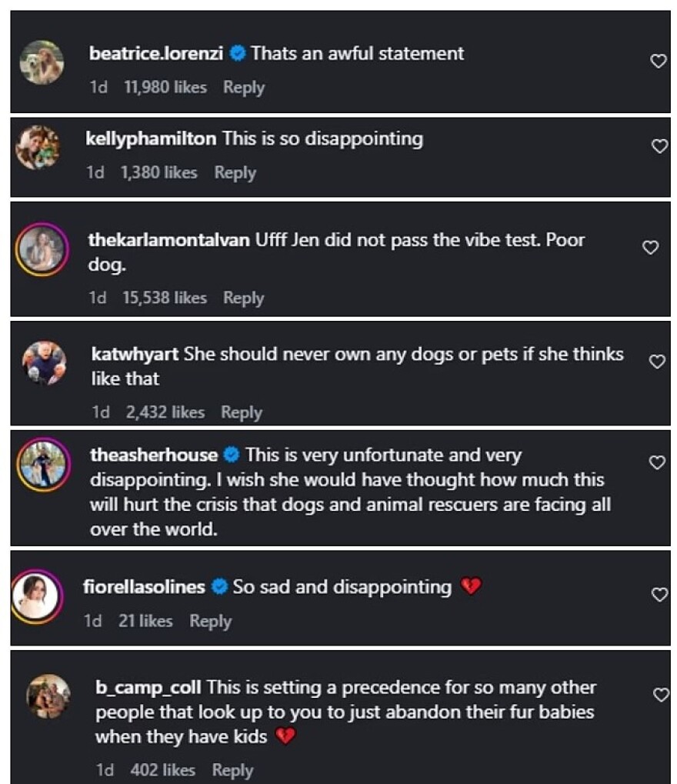Reply to katwhyart's comment
The image size is (677, 784).
coord(242,412)
